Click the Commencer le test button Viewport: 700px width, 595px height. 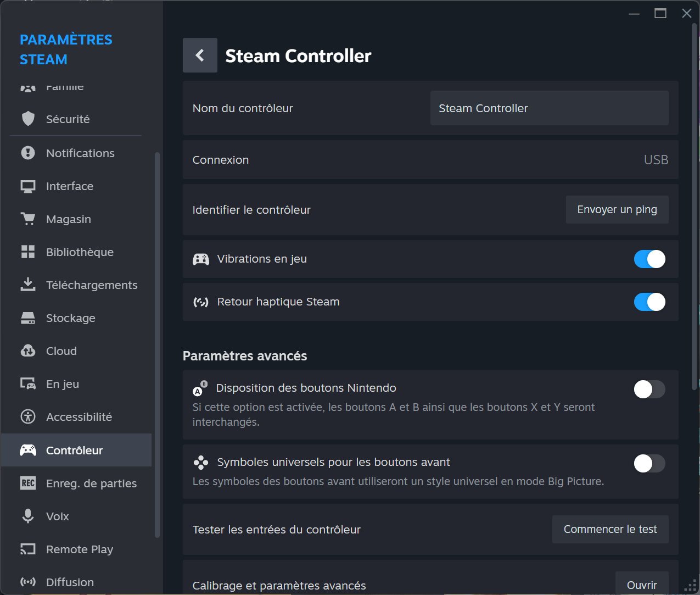(x=610, y=529)
